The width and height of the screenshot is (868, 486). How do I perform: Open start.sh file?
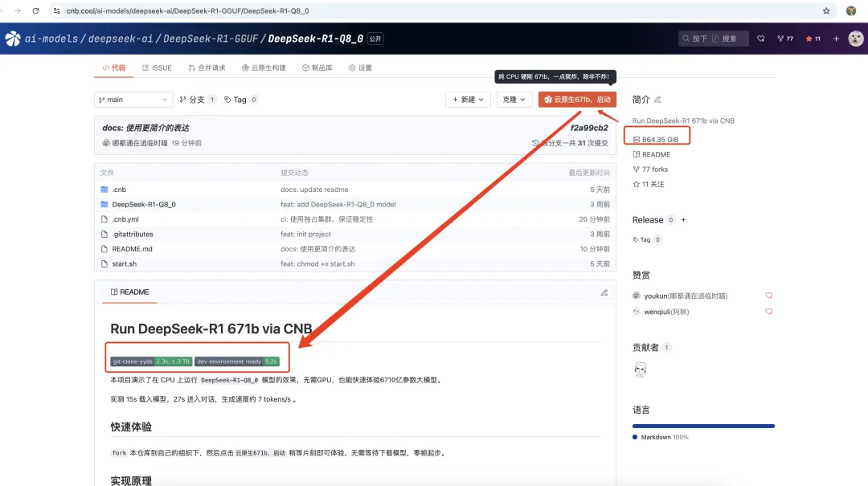(124, 264)
